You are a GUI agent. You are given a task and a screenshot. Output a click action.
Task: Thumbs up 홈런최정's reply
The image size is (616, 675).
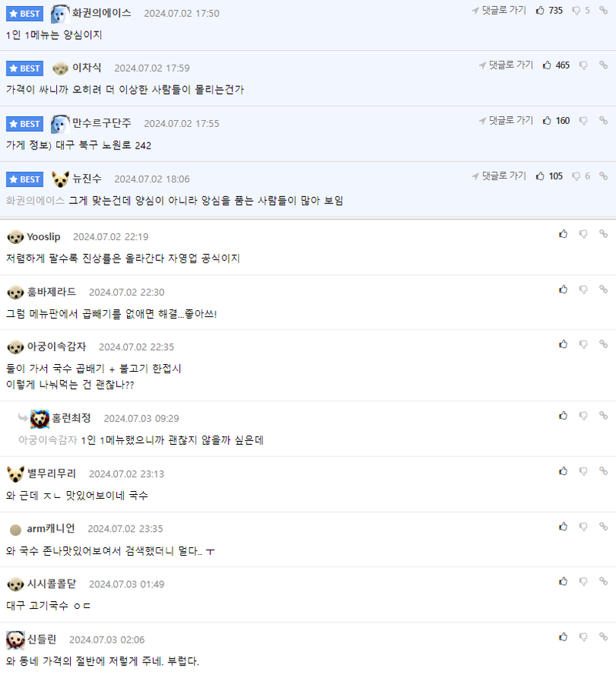pyautogui.click(x=563, y=416)
